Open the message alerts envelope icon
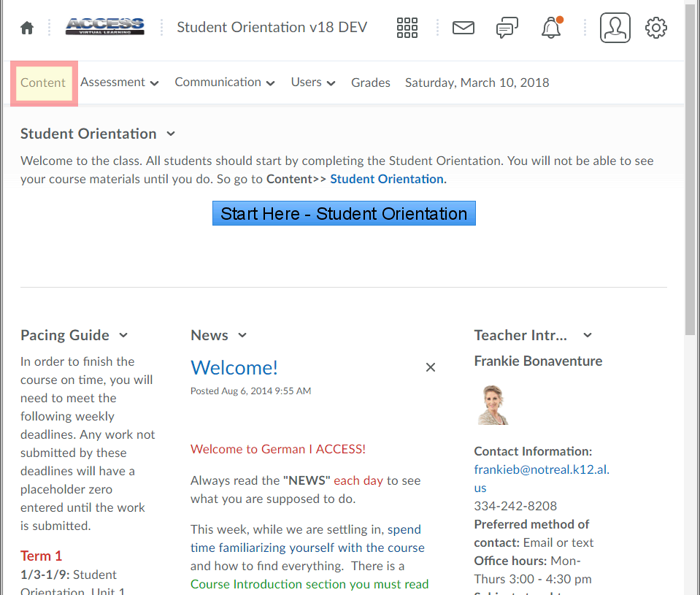The image size is (700, 595). point(463,28)
